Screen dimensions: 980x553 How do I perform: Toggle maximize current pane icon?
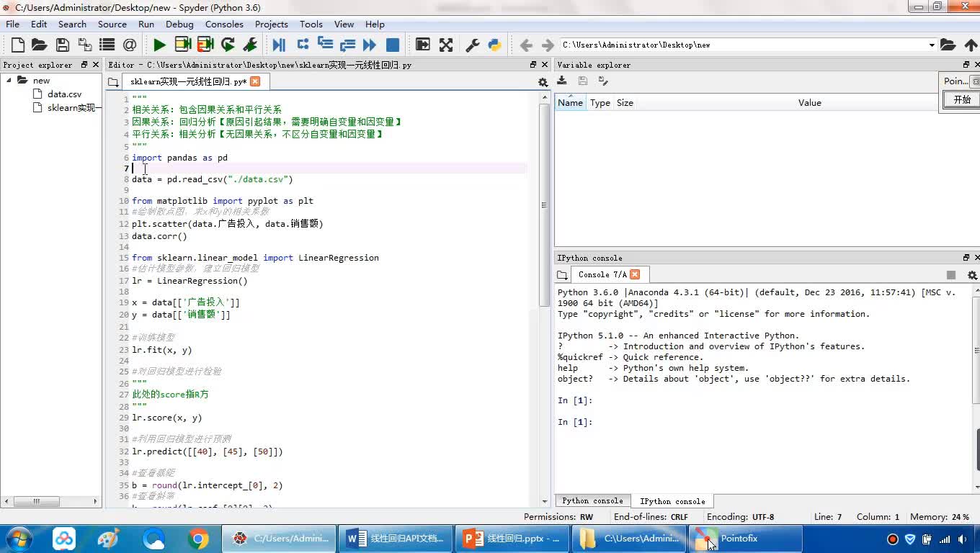pos(423,45)
